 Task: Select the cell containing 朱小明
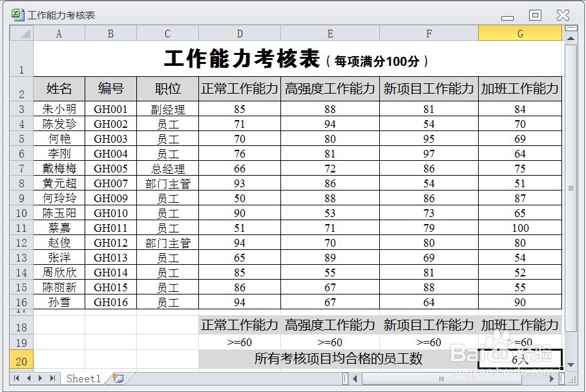[x=59, y=109]
